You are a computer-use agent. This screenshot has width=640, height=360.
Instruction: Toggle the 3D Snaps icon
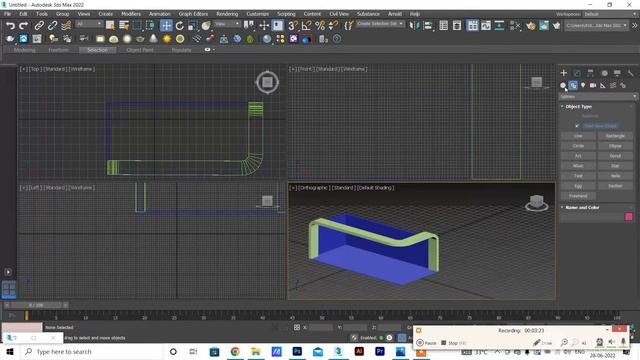pos(293,26)
